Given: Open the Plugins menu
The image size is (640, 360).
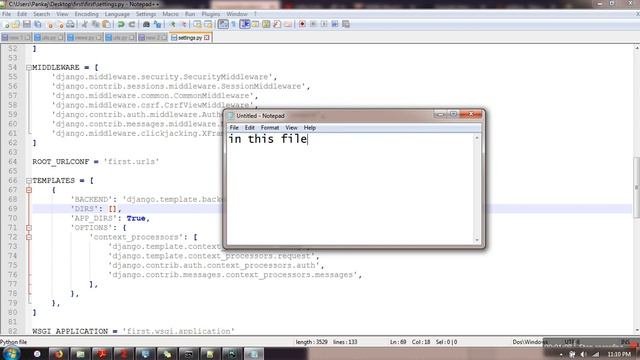Looking at the screenshot, I should point(211,14).
